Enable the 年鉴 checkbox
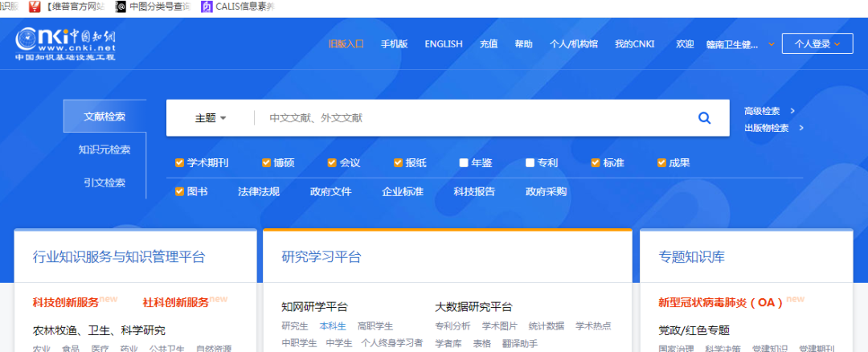The height and width of the screenshot is (352, 868). tap(464, 162)
